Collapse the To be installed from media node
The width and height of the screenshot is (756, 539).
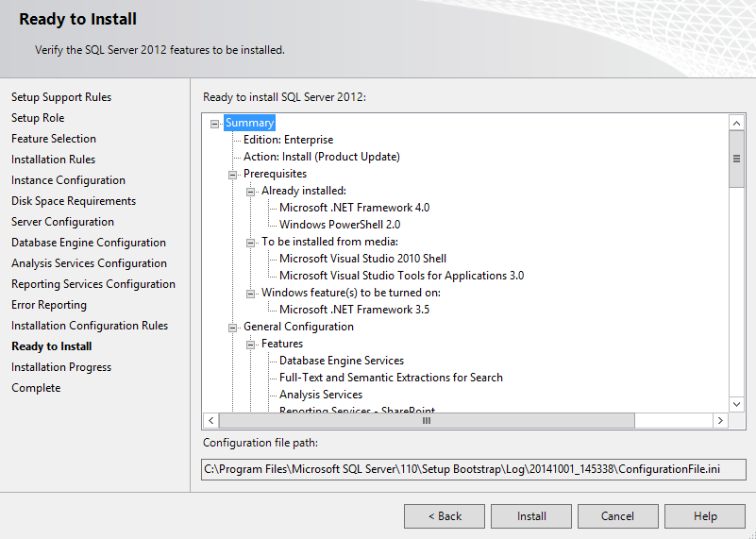pos(251,242)
